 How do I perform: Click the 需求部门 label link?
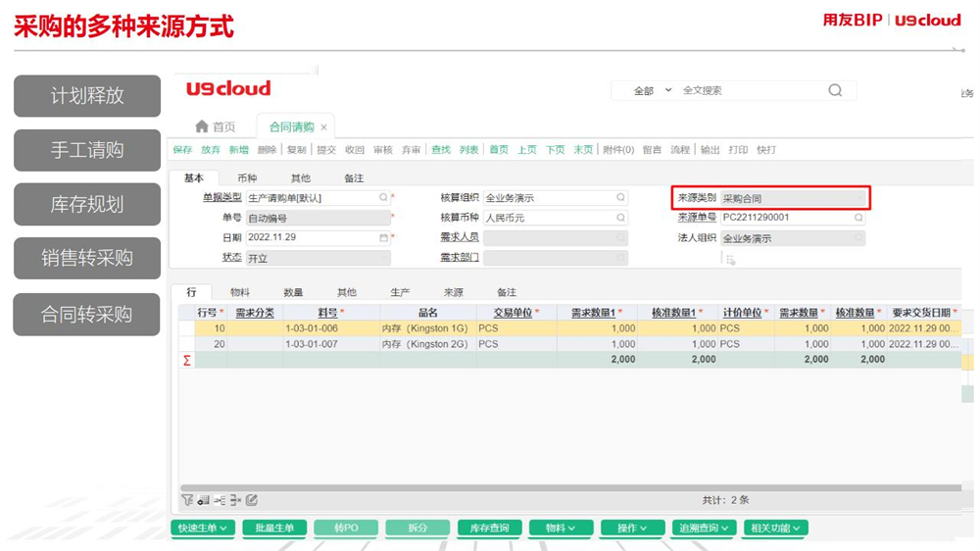coord(460,257)
